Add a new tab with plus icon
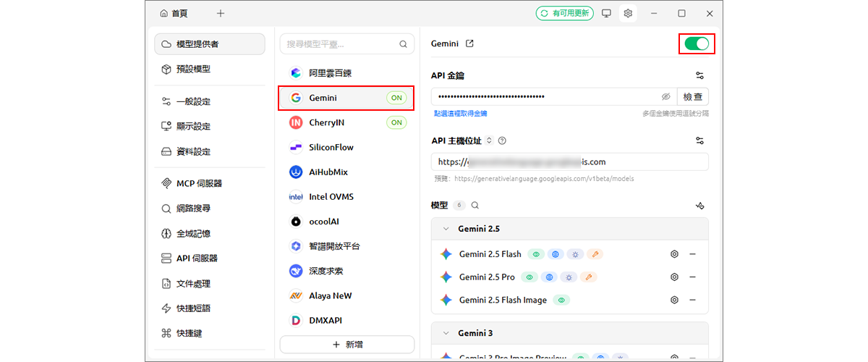Image resolution: width=868 pixels, height=362 pixels. (221, 13)
